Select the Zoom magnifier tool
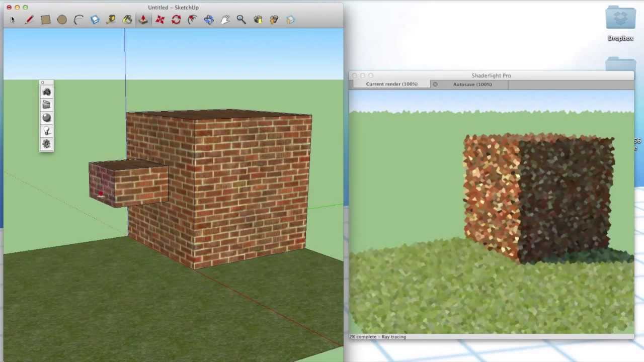Screen dimensions: 644x362 coord(242,20)
